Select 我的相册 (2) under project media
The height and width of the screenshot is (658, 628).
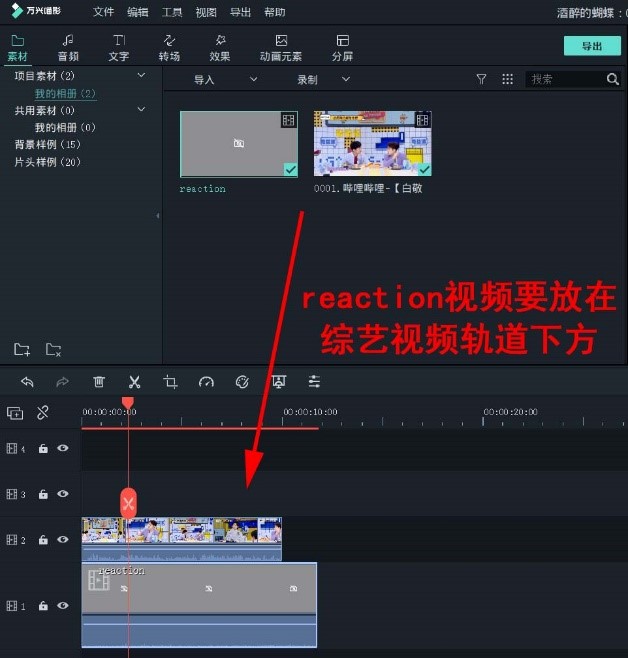click(x=65, y=93)
